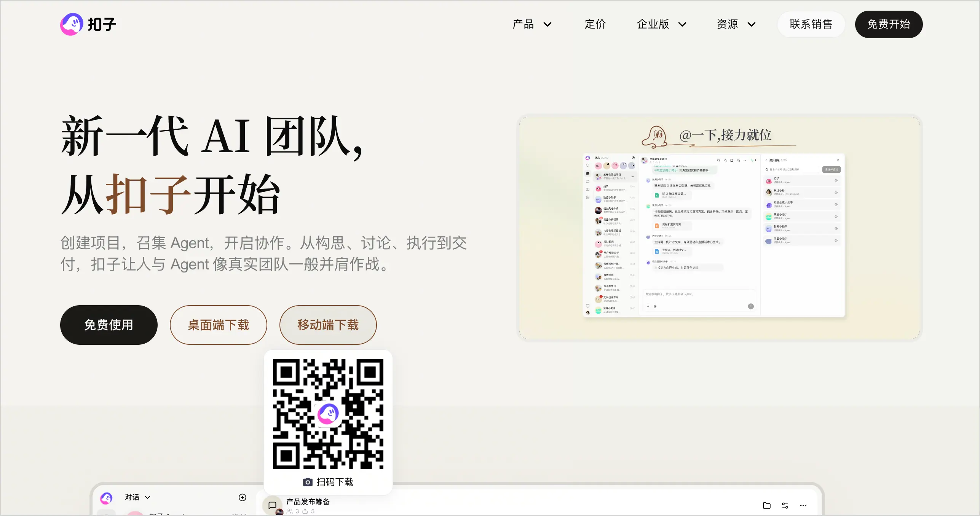Click the 扣子 logo icon in header

[x=72, y=24]
